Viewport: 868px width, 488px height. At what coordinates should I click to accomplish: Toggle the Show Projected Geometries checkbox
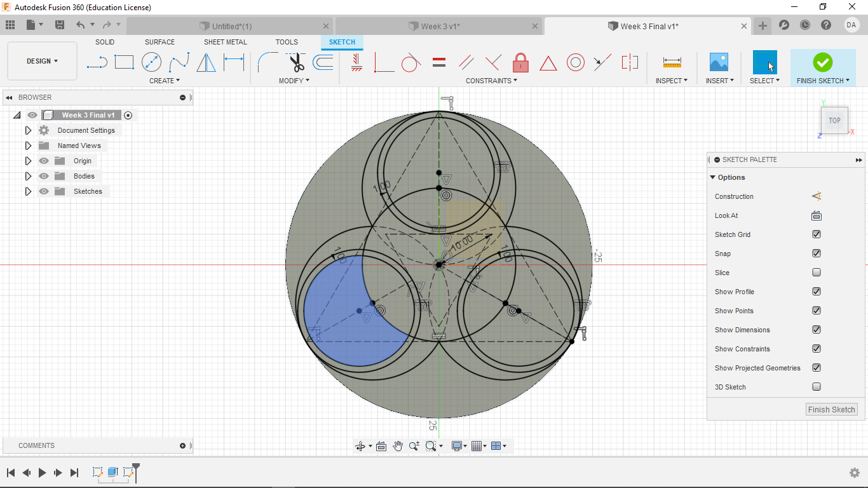pyautogui.click(x=817, y=368)
